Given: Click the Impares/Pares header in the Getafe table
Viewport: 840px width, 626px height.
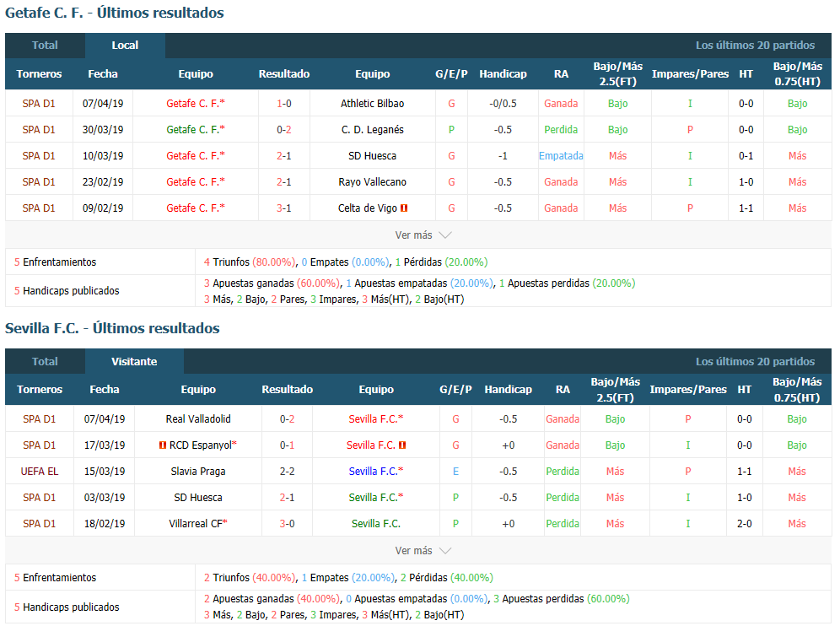Looking at the screenshot, I should click(x=690, y=74).
